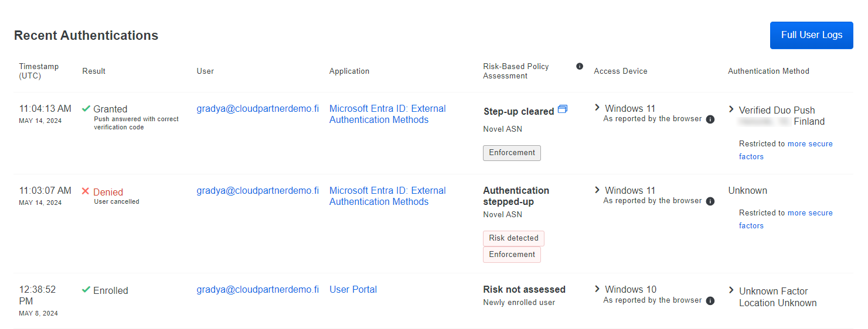Screen dimensions: 868x329
Task: Click the green checkmark beside Enrolled
Action: pyautogui.click(x=86, y=290)
